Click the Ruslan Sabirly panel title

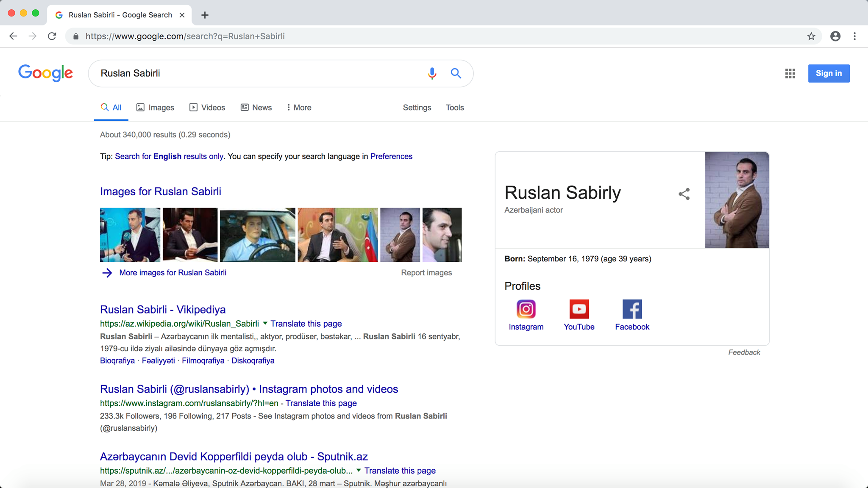pos(562,193)
